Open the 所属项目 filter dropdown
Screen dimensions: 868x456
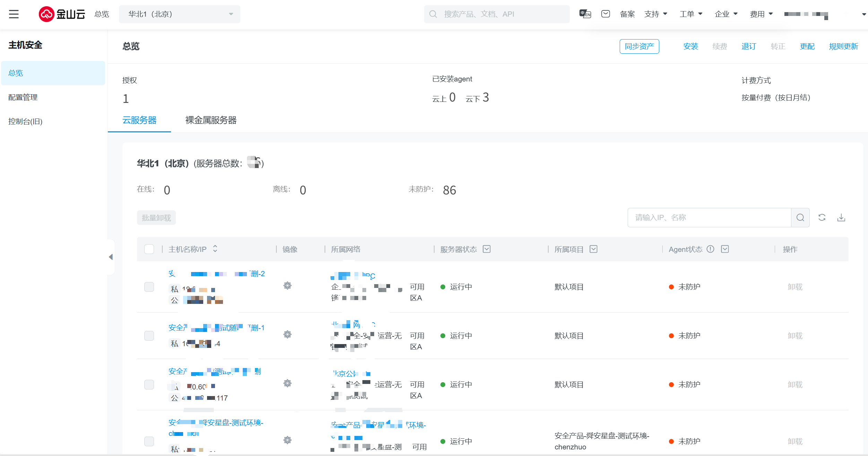[x=593, y=249]
